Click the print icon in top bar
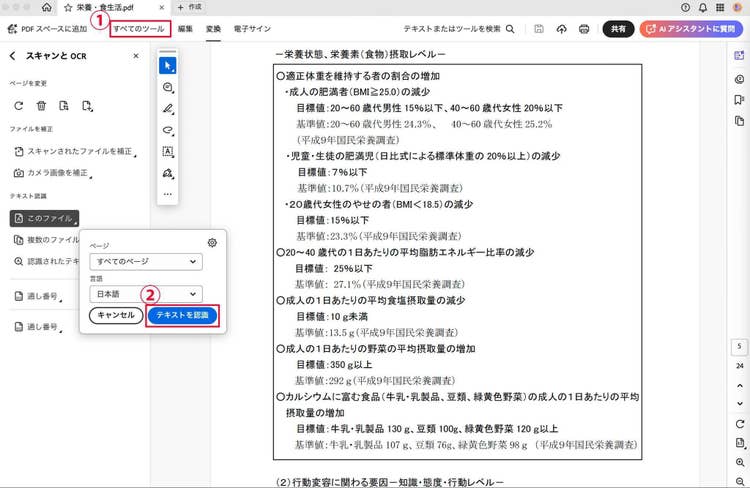This screenshot has height=488, width=750. 585,30
